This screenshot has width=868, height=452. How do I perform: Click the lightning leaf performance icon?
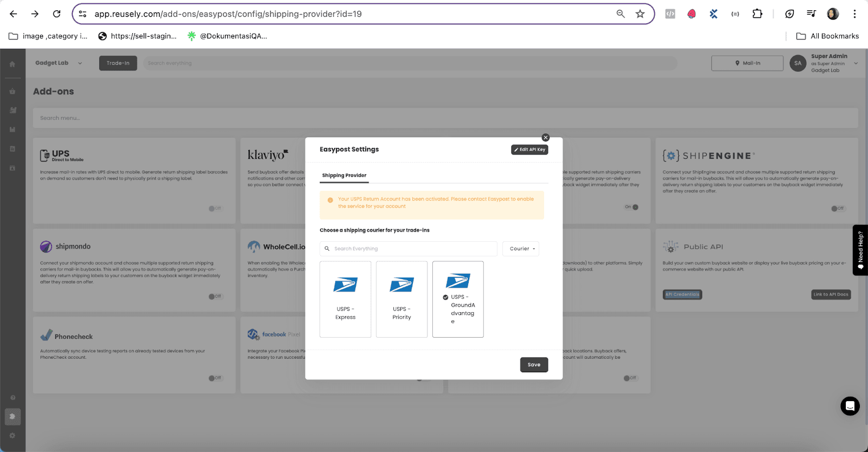[790, 14]
